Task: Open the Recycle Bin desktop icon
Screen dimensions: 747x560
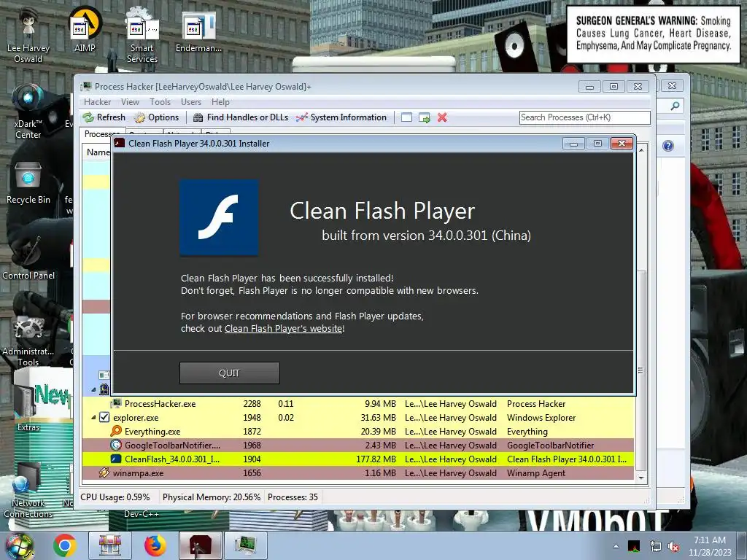Action: pyautogui.click(x=28, y=183)
